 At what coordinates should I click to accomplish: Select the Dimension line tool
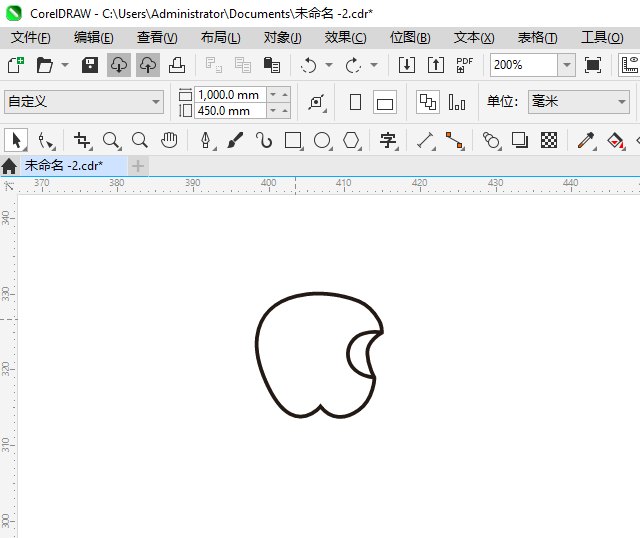tap(425, 140)
